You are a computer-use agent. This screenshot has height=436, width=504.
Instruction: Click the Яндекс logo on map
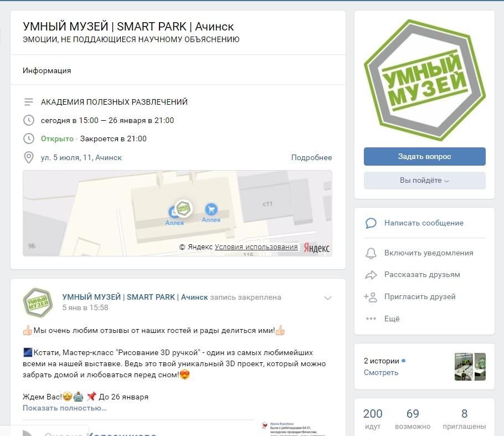coord(317,248)
